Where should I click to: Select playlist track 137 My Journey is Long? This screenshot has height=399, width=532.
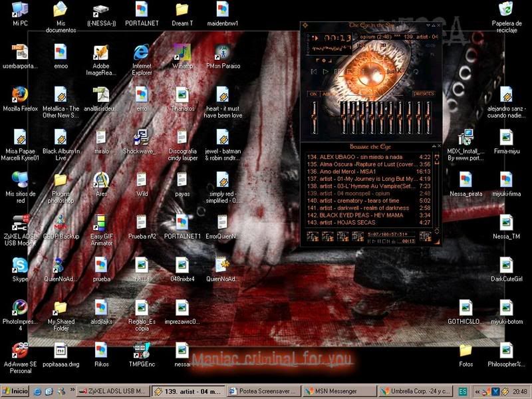[368, 179]
